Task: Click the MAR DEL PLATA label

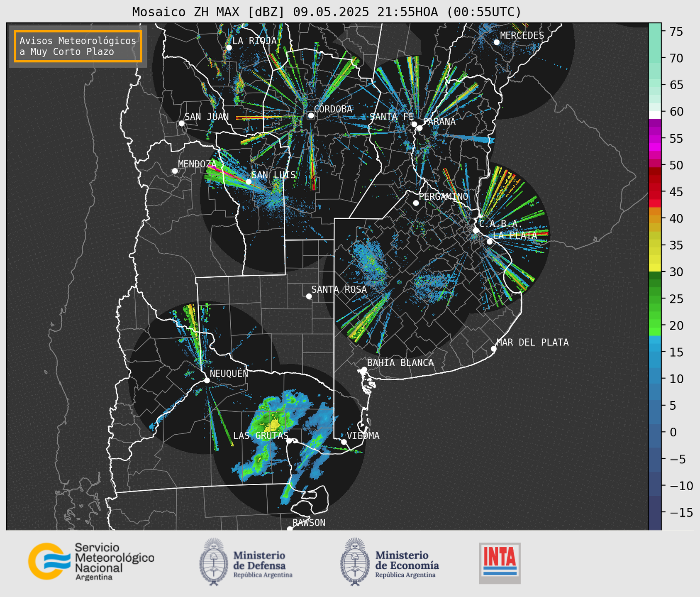Action: [x=532, y=342]
